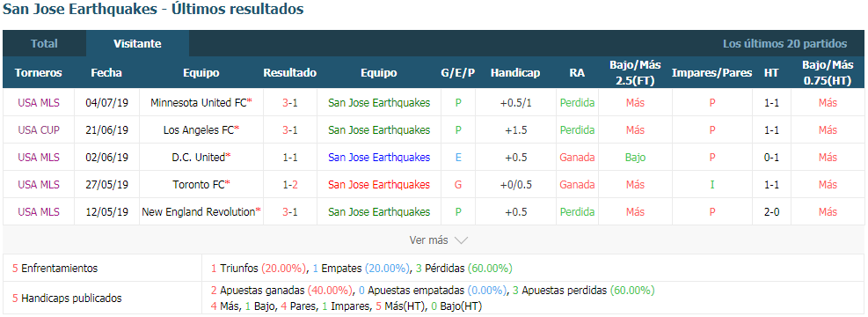Click the Bajo/Más 2.5(FT) column header
The image size is (868, 317).
coord(636,72)
